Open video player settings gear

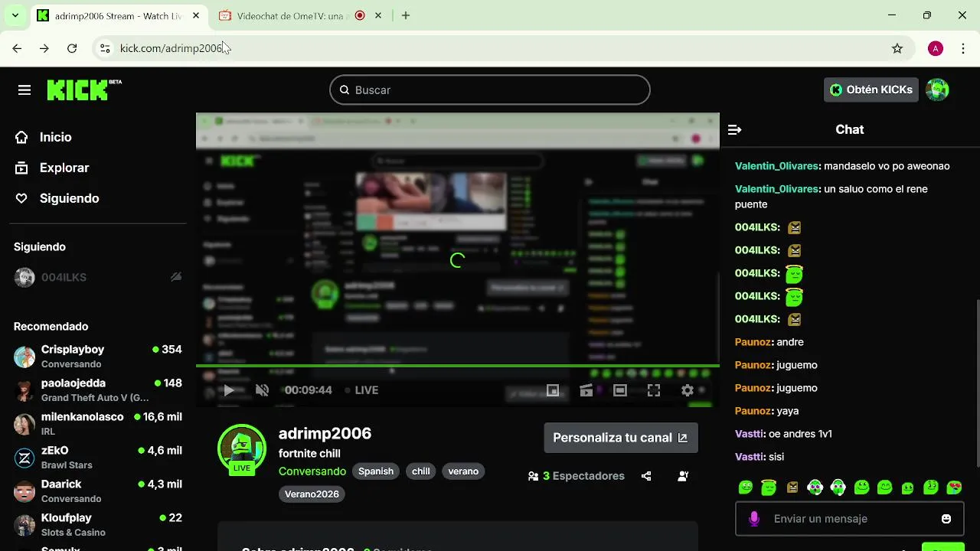[x=688, y=390]
